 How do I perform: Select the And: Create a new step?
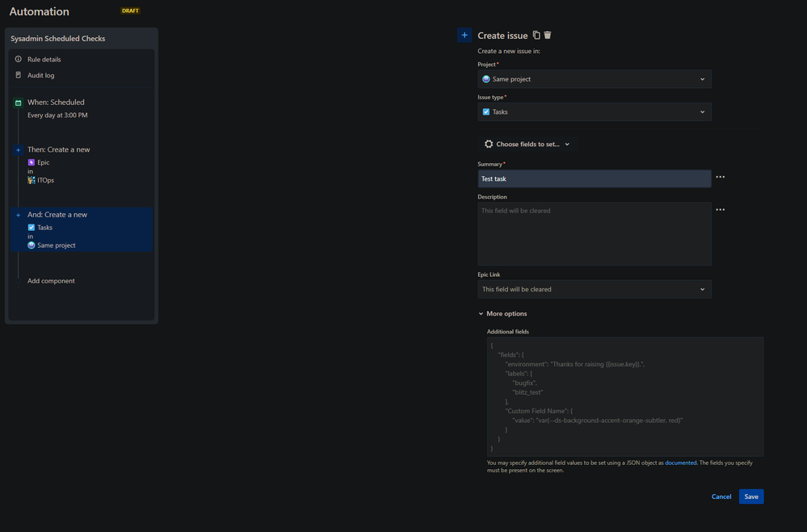coord(82,229)
